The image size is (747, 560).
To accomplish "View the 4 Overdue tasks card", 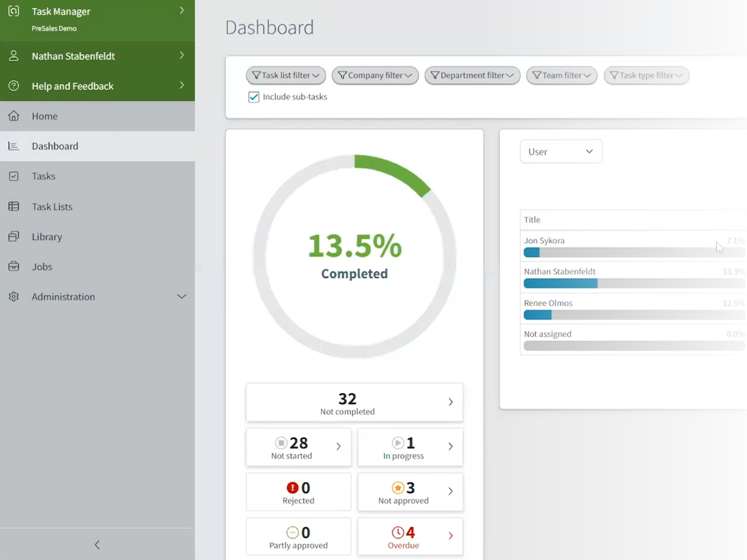I will point(410,537).
